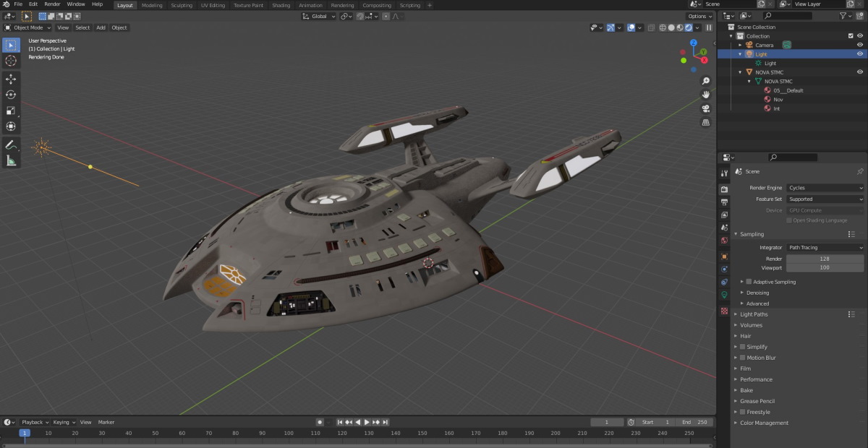868x448 pixels.
Task: Open the Tool properties tab
Action: (x=724, y=173)
